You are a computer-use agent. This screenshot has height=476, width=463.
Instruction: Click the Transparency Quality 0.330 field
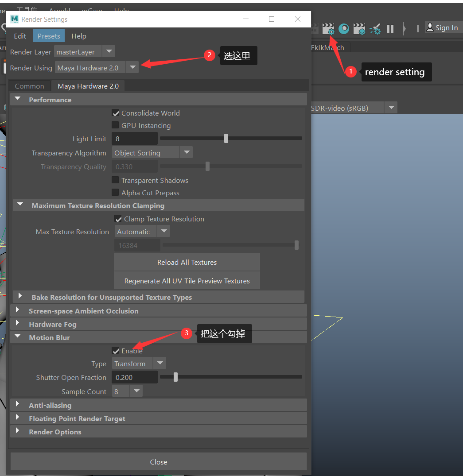[135, 166]
